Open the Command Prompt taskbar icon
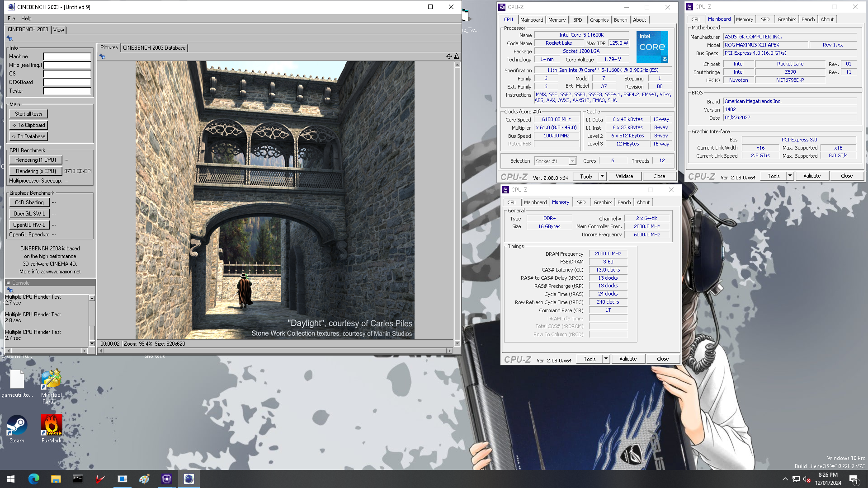Viewport: 868px width, 488px height. (78, 479)
